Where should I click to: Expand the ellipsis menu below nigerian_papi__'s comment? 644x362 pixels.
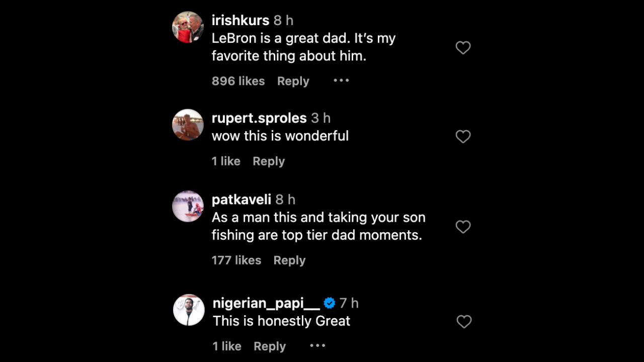click(x=317, y=345)
